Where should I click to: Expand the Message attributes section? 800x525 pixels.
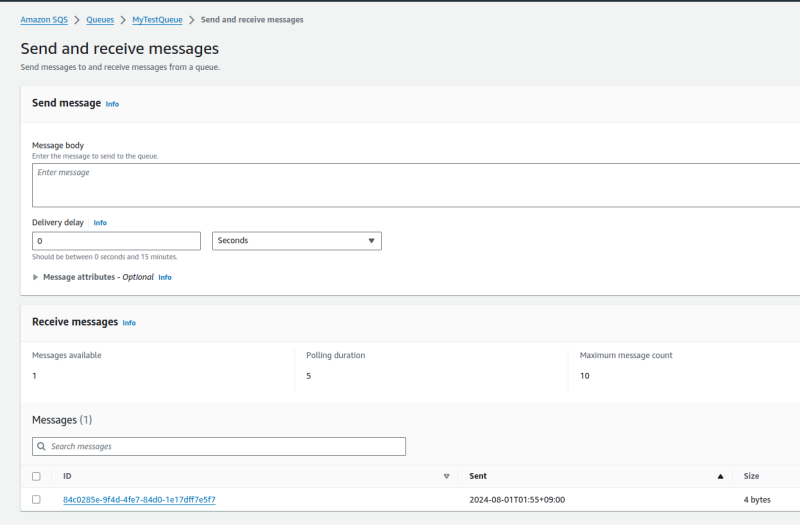[37, 277]
